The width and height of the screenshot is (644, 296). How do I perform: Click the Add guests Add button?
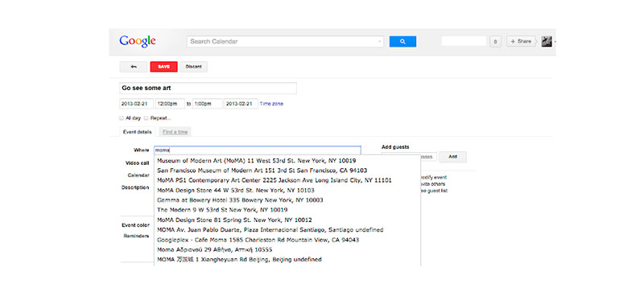tap(452, 157)
